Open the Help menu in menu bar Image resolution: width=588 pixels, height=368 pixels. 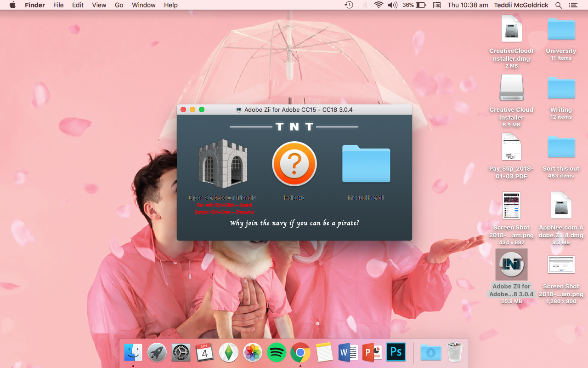(x=170, y=5)
